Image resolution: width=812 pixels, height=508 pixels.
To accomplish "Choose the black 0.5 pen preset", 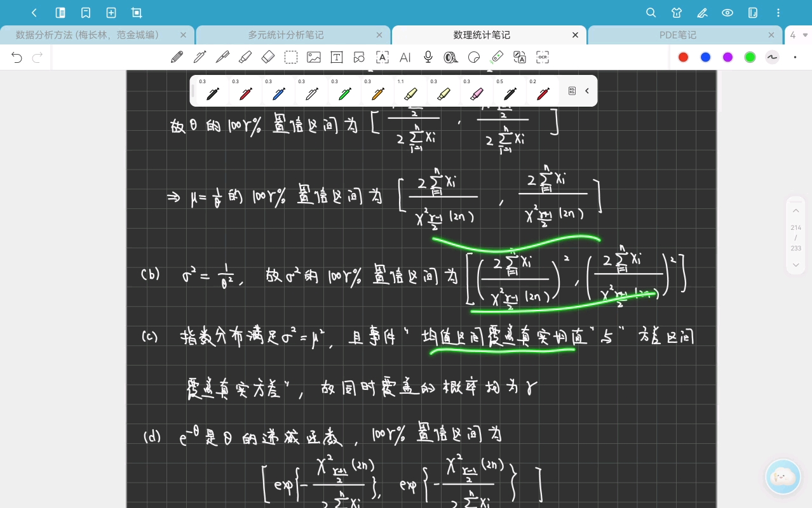I will click(510, 91).
